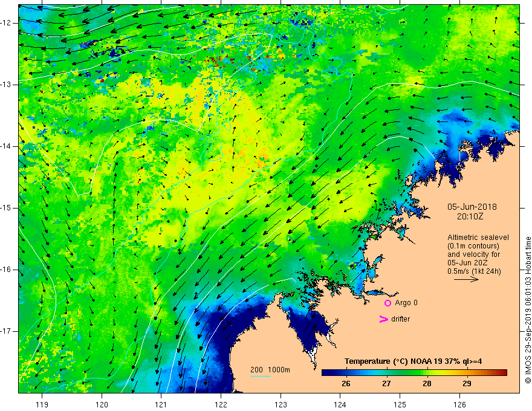Click the IMOS copyright timestamp text
The image size is (532, 411).
click(x=528, y=310)
